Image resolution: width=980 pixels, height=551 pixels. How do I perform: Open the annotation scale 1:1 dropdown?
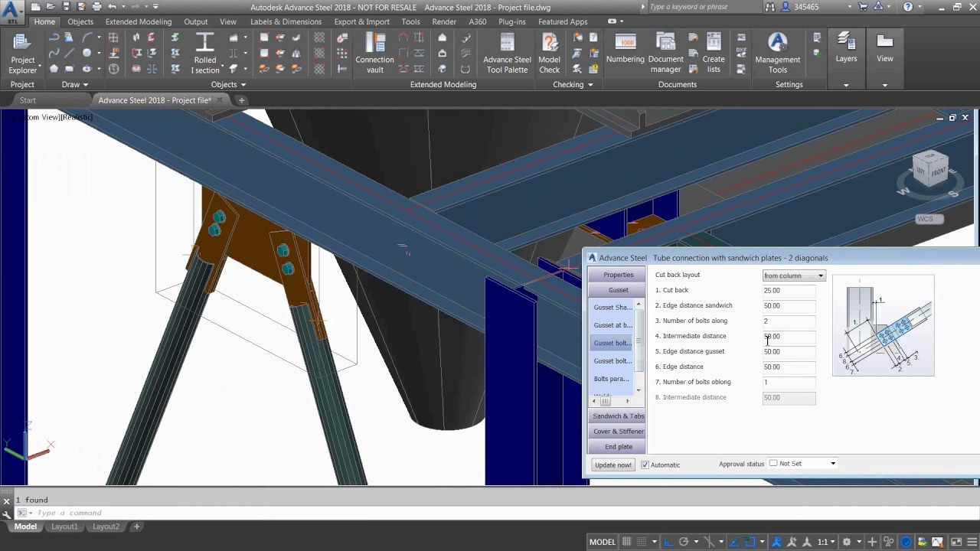825,542
